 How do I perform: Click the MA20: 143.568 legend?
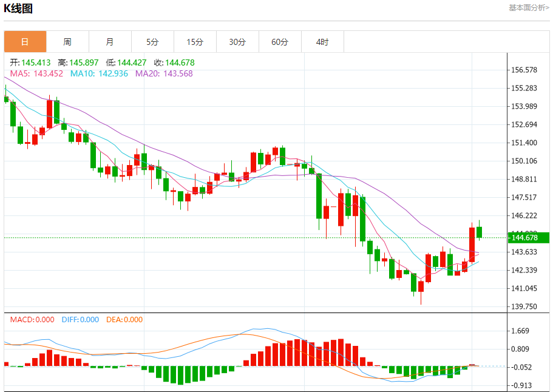[x=165, y=73]
